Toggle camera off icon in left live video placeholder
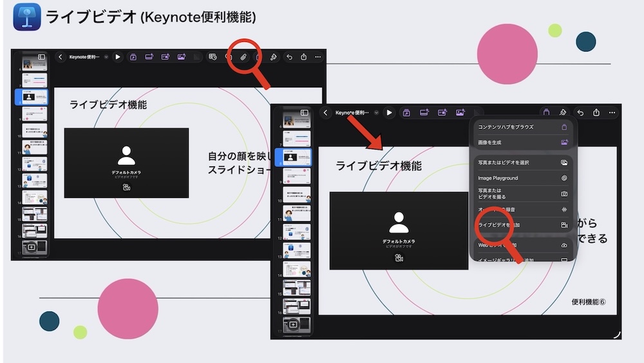This screenshot has width=644, height=363. [126, 188]
